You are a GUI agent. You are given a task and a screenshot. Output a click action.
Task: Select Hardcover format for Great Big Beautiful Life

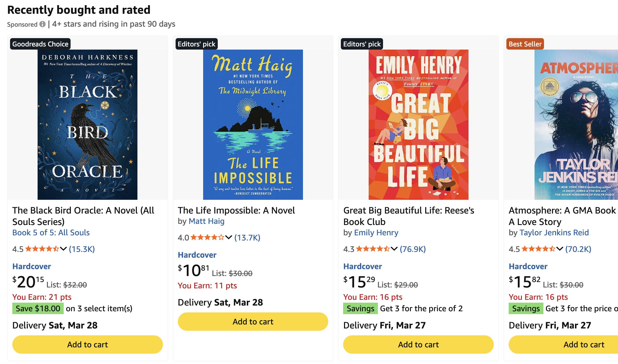point(362,266)
